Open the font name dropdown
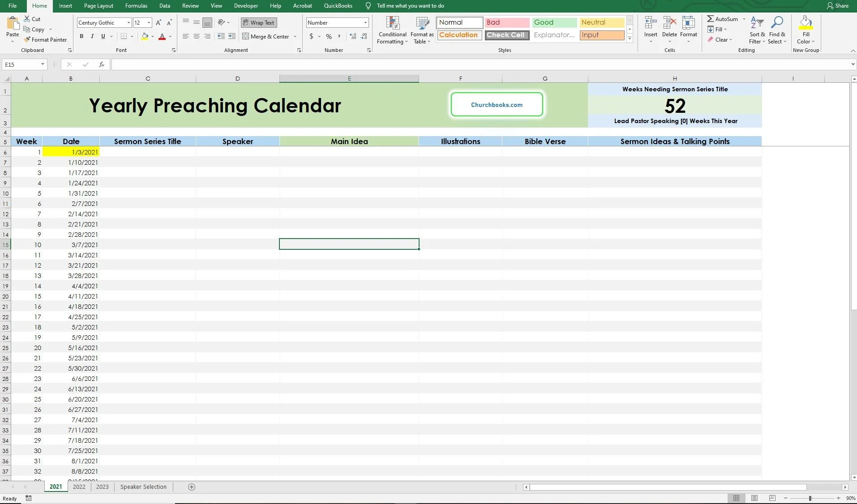857x504 pixels. 129,22
